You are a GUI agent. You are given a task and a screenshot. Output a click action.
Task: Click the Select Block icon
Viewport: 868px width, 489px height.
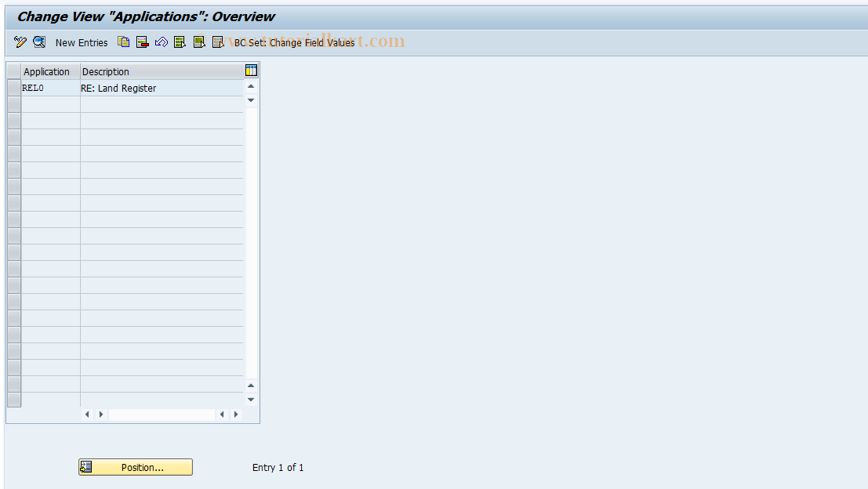199,42
